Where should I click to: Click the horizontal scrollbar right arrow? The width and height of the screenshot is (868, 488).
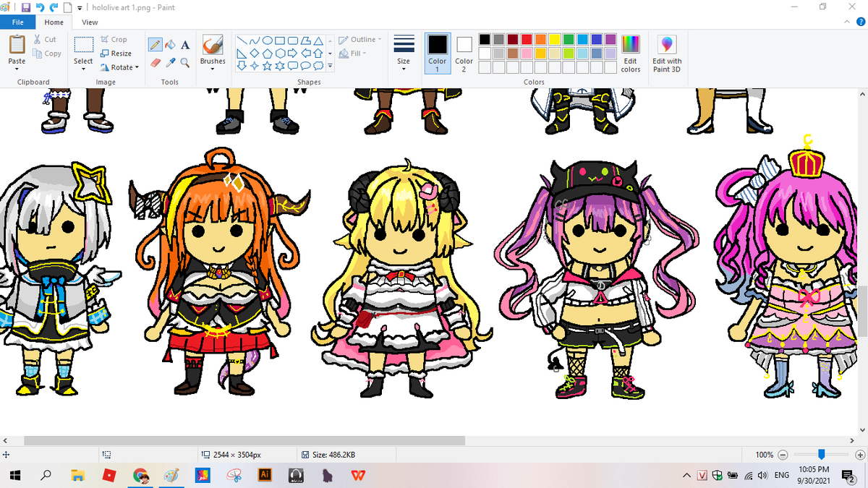tap(851, 440)
